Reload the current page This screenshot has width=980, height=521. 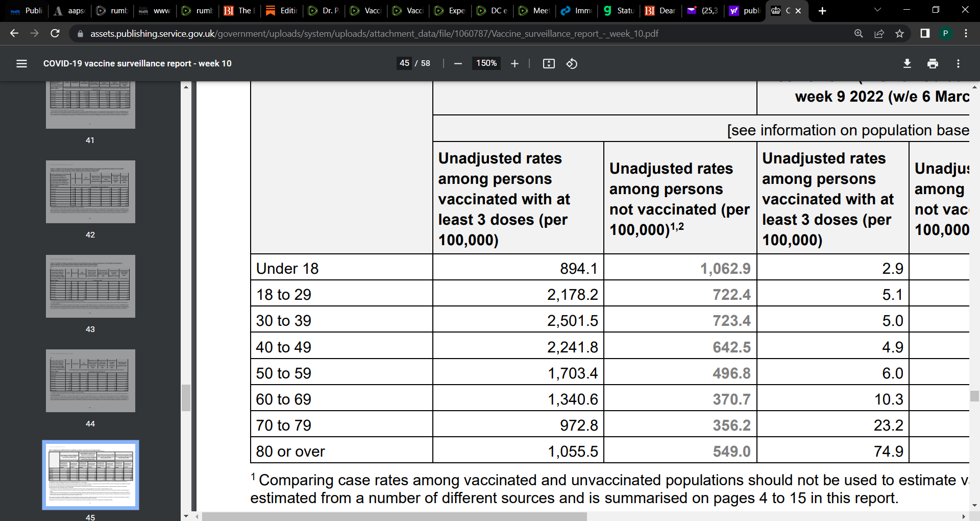pos(55,33)
